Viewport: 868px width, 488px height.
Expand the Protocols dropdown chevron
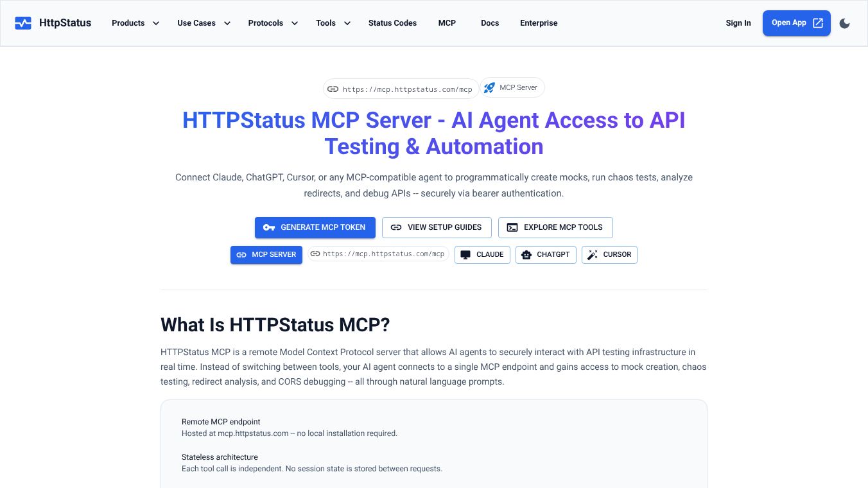(x=294, y=23)
